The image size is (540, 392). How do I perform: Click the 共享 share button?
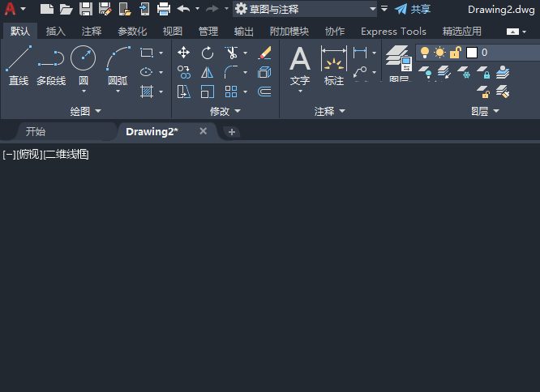point(413,9)
